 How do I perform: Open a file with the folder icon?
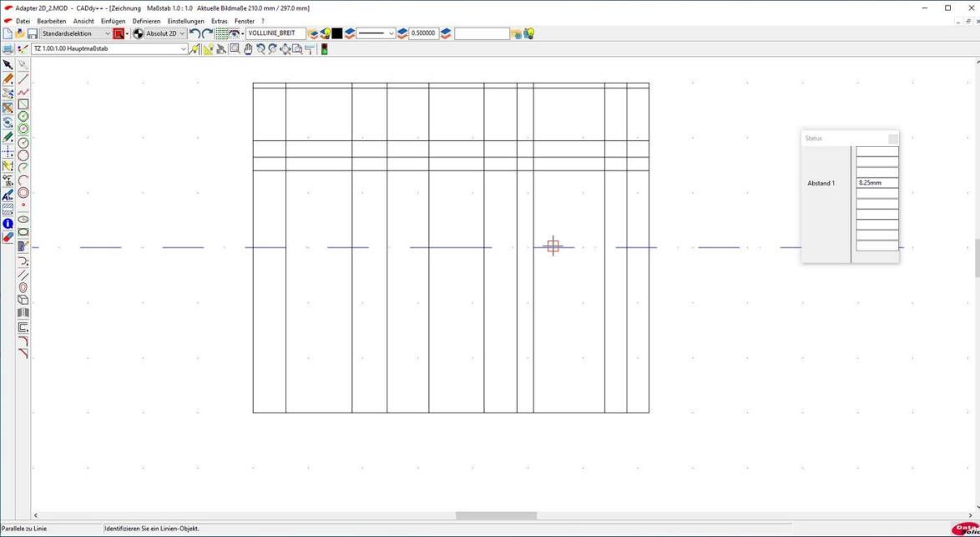click(x=20, y=33)
